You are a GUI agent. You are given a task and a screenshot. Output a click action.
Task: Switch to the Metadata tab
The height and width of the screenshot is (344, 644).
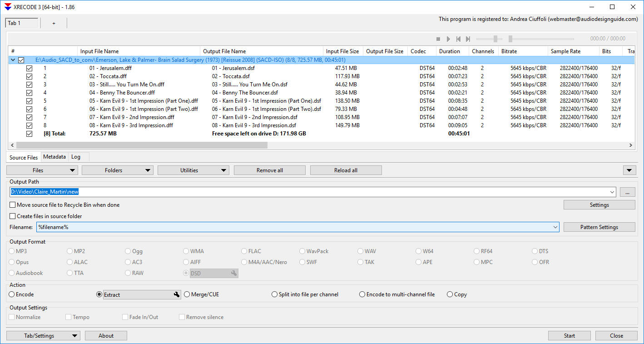coord(54,157)
